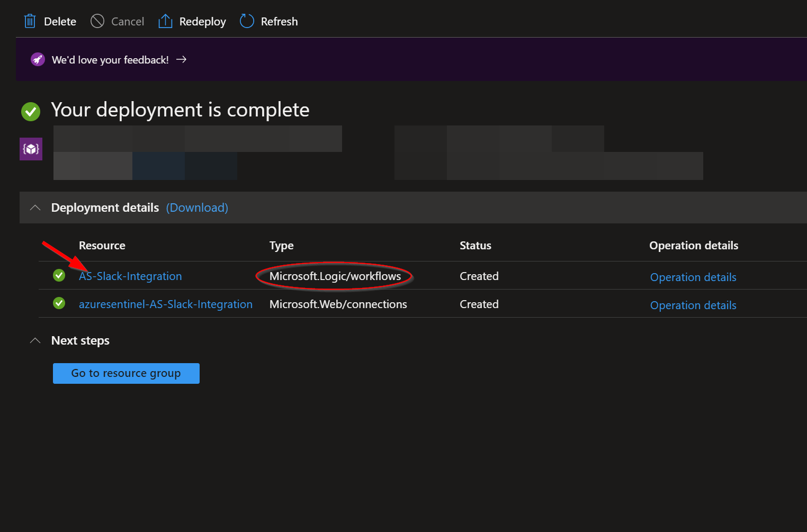This screenshot has width=807, height=532.
Task: Click the Operation details column header
Action: pyautogui.click(x=694, y=246)
